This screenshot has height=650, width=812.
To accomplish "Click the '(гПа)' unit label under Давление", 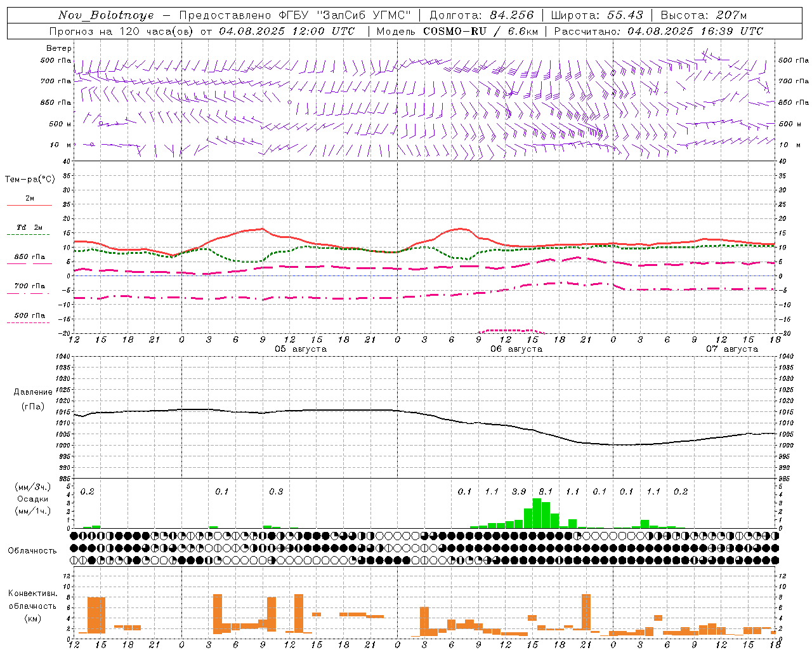I will coord(33,406).
